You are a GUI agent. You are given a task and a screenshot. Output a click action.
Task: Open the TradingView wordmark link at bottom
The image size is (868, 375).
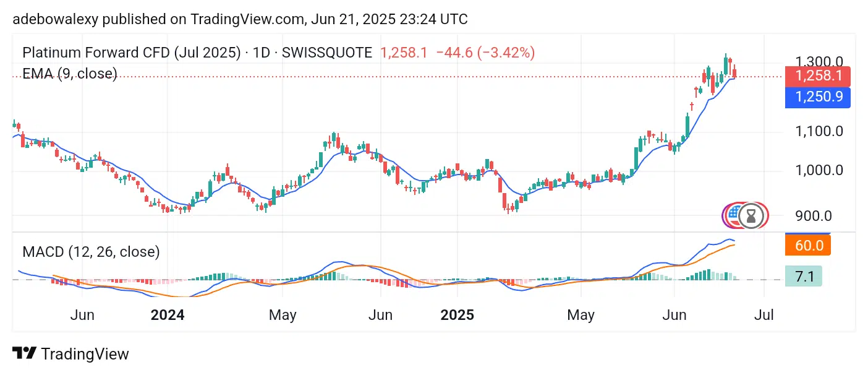point(85,354)
